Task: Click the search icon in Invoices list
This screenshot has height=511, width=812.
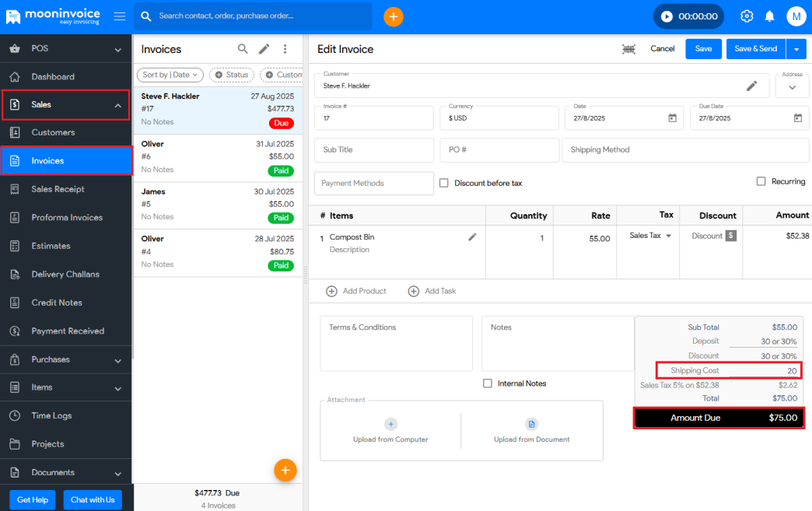Action: pyautogui.click(x=243, y=49)
